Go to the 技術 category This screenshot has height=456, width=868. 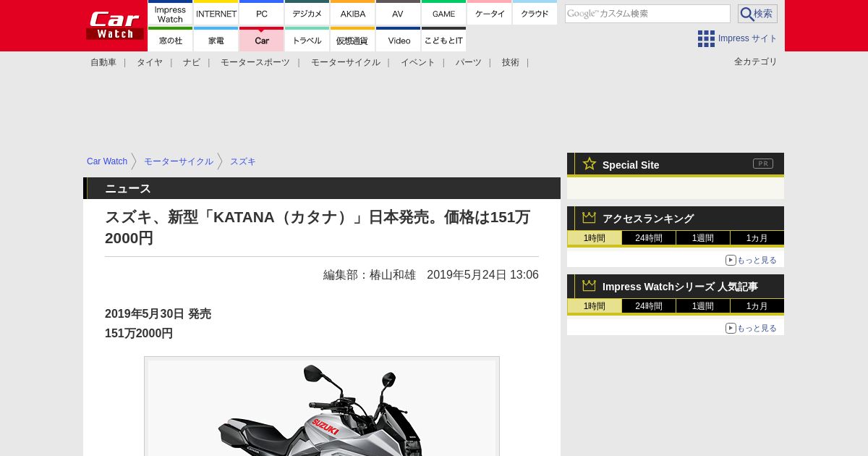[511, 62]
